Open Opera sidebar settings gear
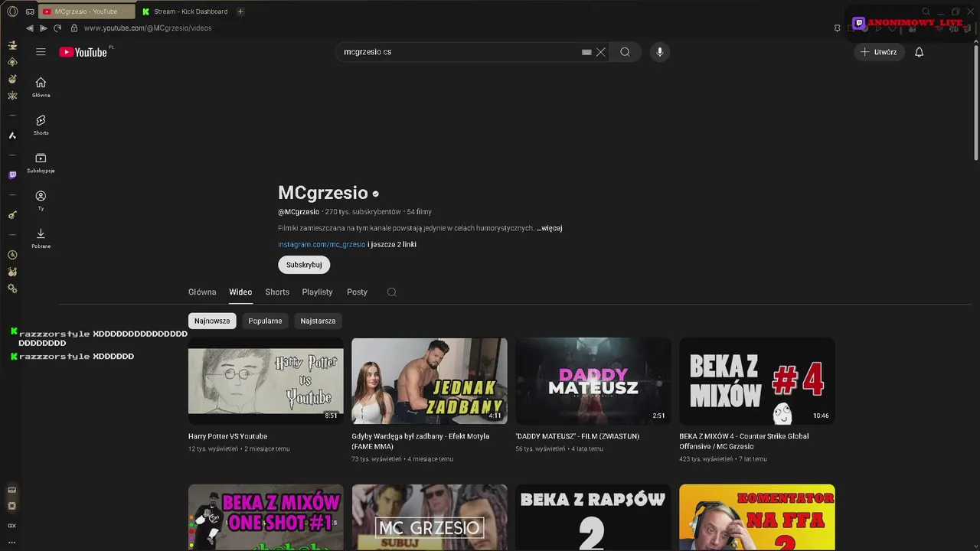The width and height of the screenshot is (980, 551). 12,289
